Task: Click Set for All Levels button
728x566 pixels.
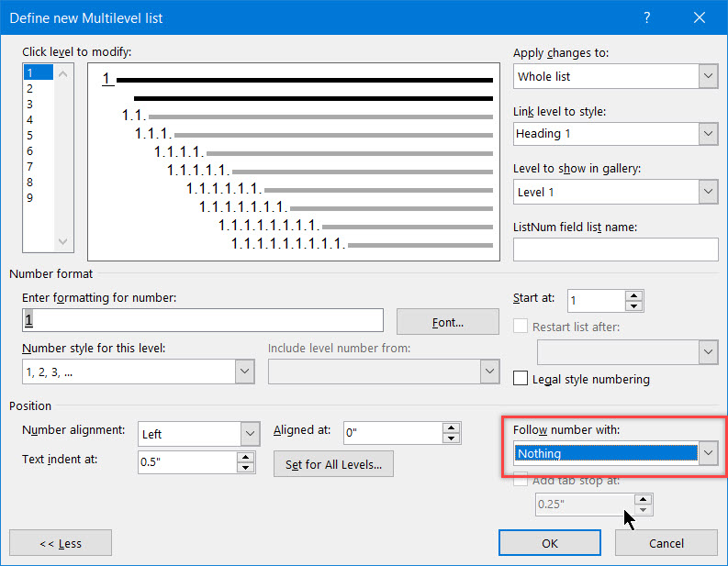Action: coord(333,464)
